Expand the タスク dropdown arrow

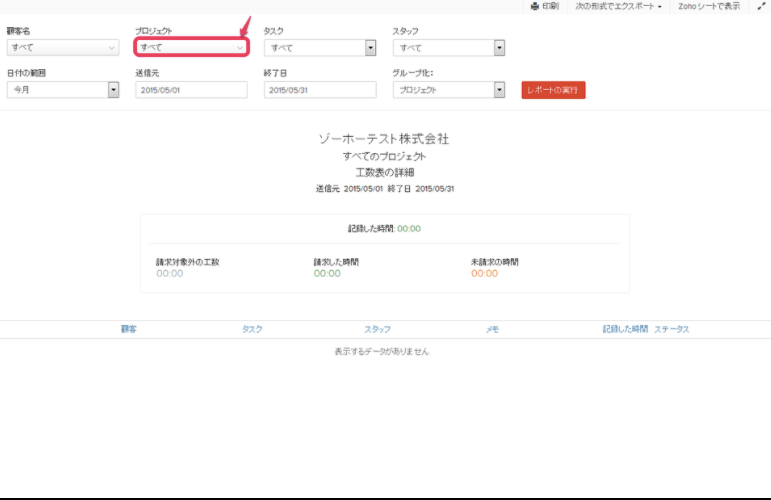pyautogui.click(x=370, y=47)
